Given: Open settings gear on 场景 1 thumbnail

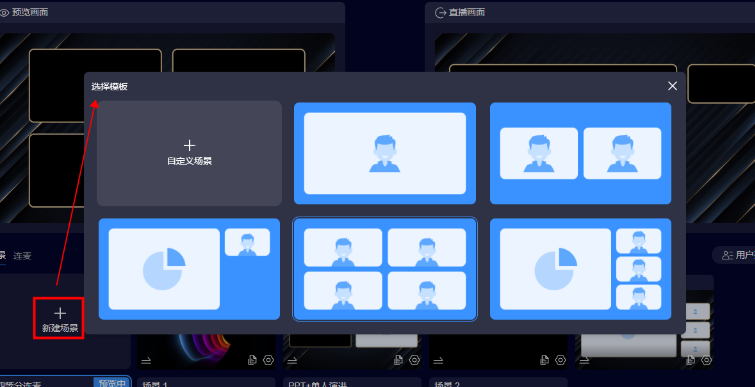Looking at the screenshot, I should 268,360.
